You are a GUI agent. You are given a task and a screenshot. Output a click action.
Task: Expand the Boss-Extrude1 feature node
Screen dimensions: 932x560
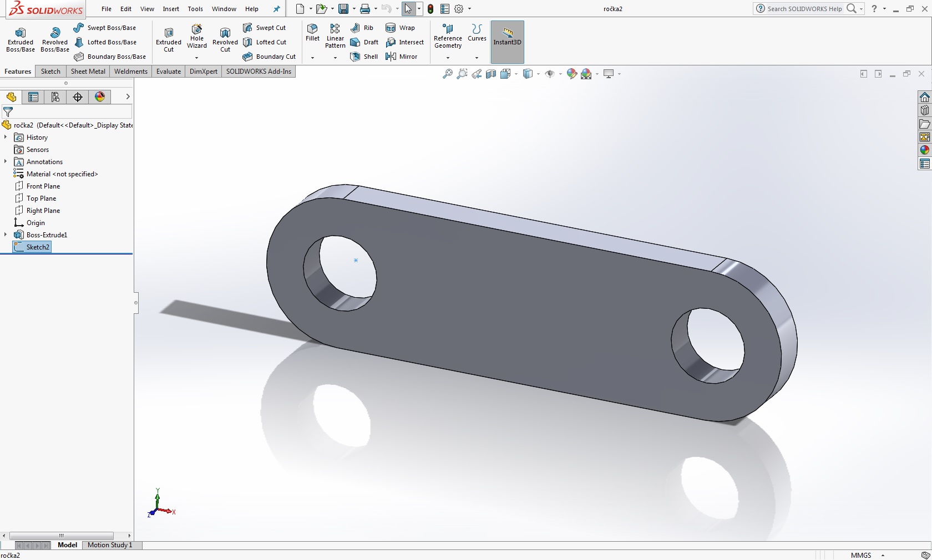pyautogui.click(x=6, y=235)
